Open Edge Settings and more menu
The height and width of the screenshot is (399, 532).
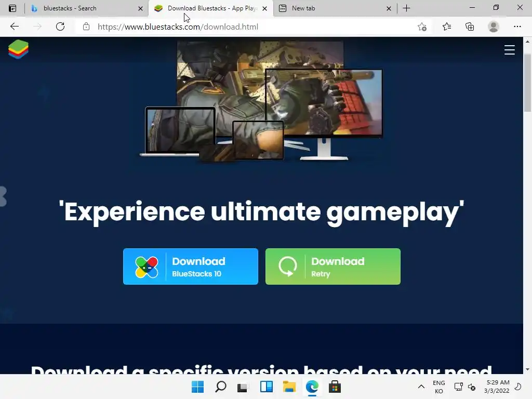(517, 26)
